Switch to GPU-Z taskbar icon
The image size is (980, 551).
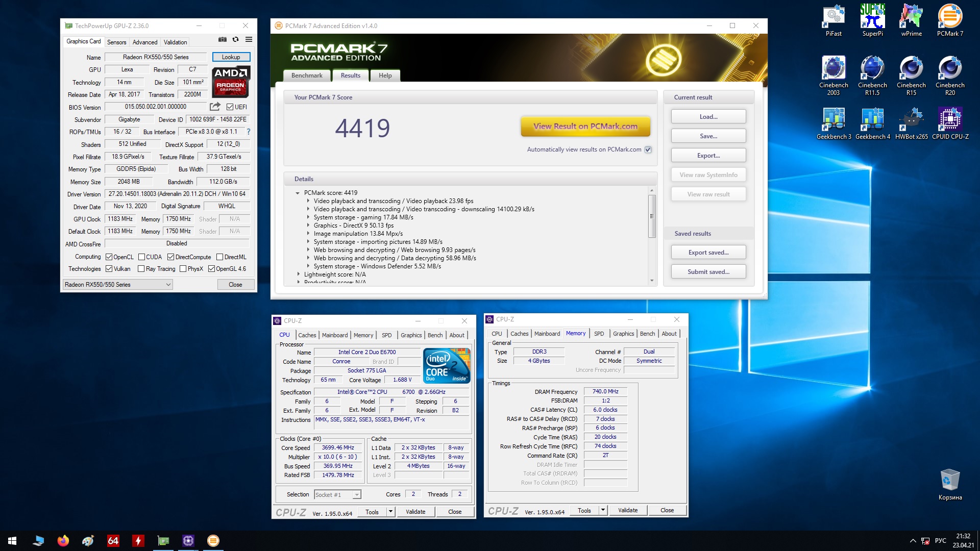pyautogui.click(x=163, y=541)
